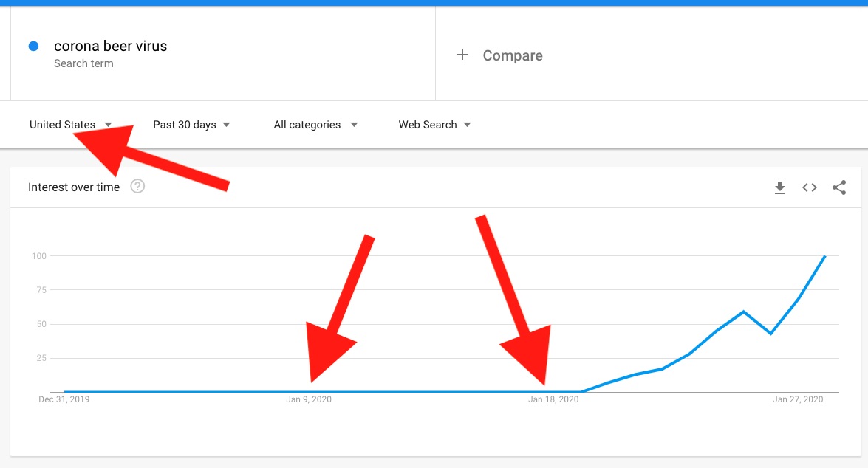Viewport: 868px width, 468px height.
Task: Click the 100 value axis label
Action: [38, 256]
